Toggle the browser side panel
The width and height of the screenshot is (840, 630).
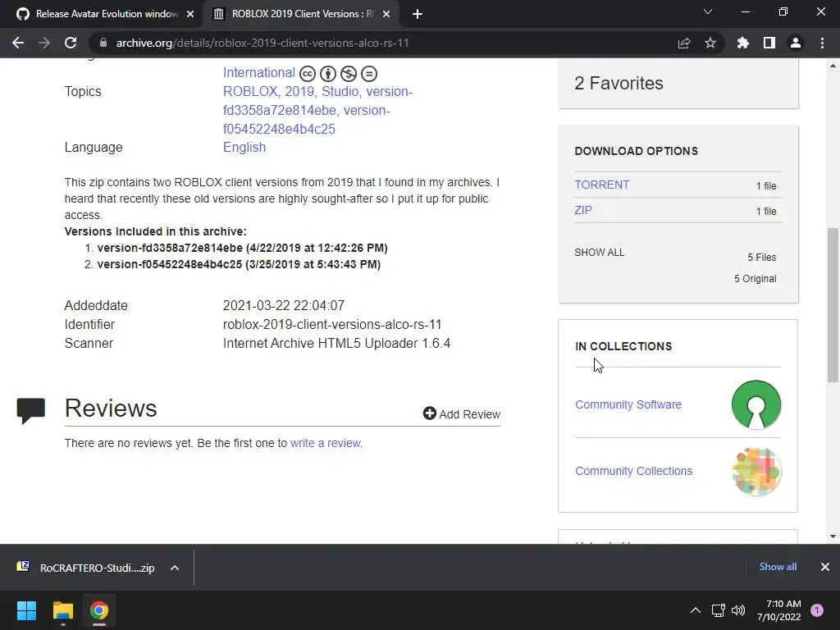pyautogui.click(x=769, y=43)
